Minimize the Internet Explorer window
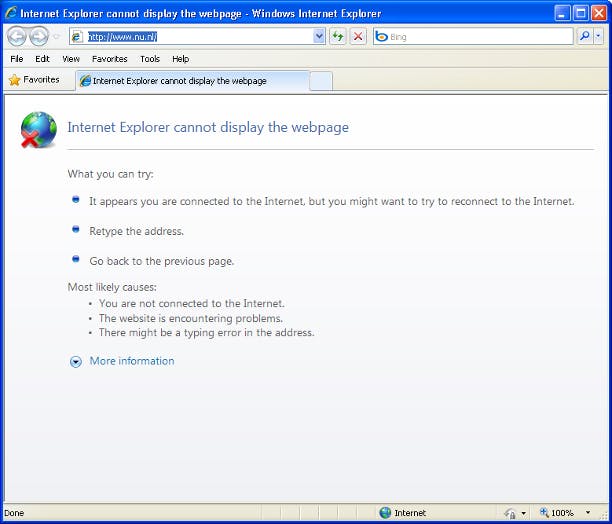612x524 pixels. pyautogui.click(x=562, y=14)
